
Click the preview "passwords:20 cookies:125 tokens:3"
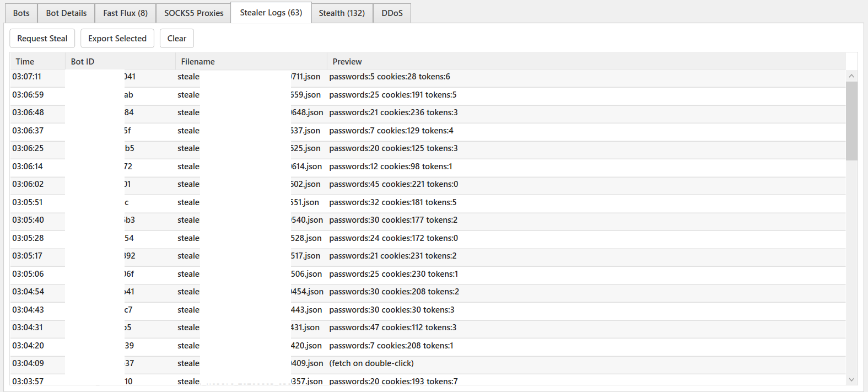393,148
